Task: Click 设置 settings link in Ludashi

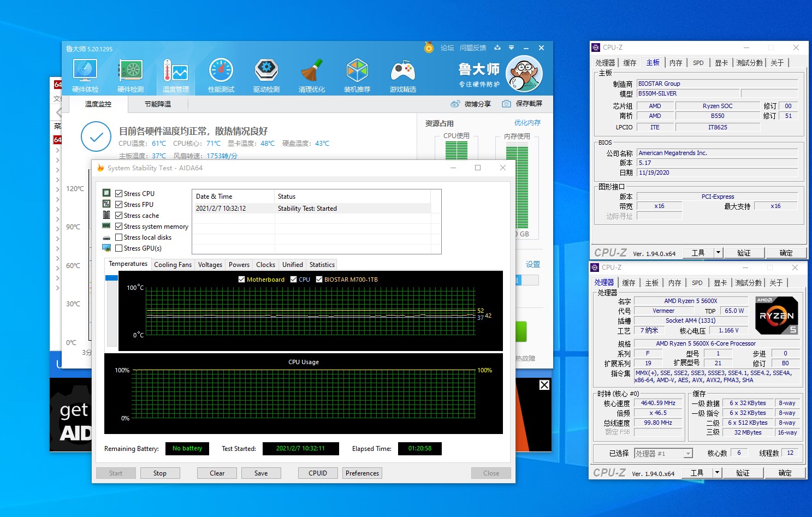Action: [x=533, y=264]
